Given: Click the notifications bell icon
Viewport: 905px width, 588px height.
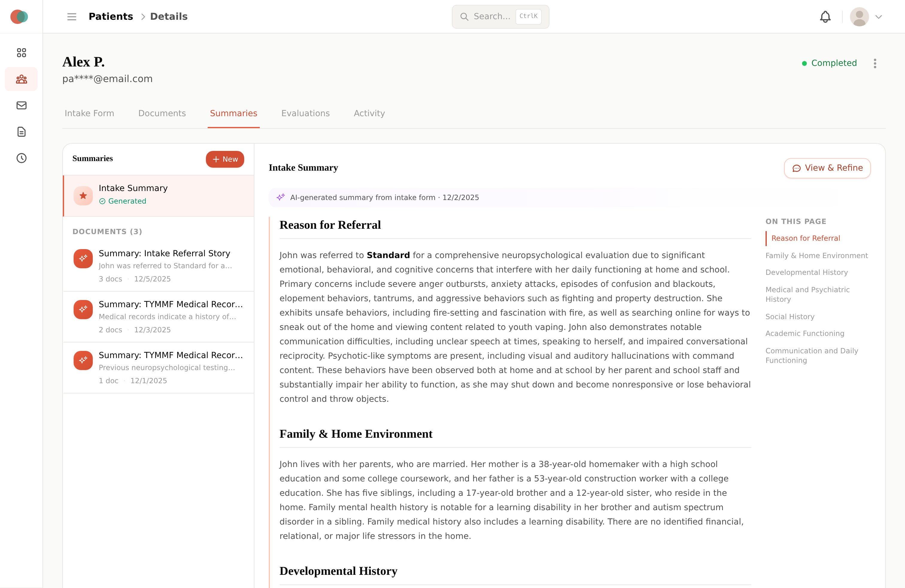Looking at the screenshot, I should tap(825, 17).
